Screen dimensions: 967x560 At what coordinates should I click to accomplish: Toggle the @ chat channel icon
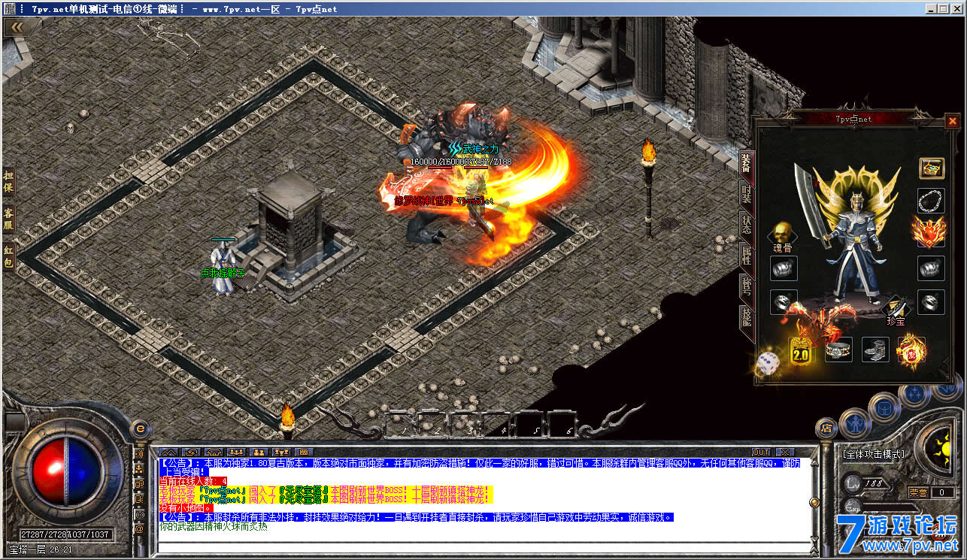coord(139,529)
